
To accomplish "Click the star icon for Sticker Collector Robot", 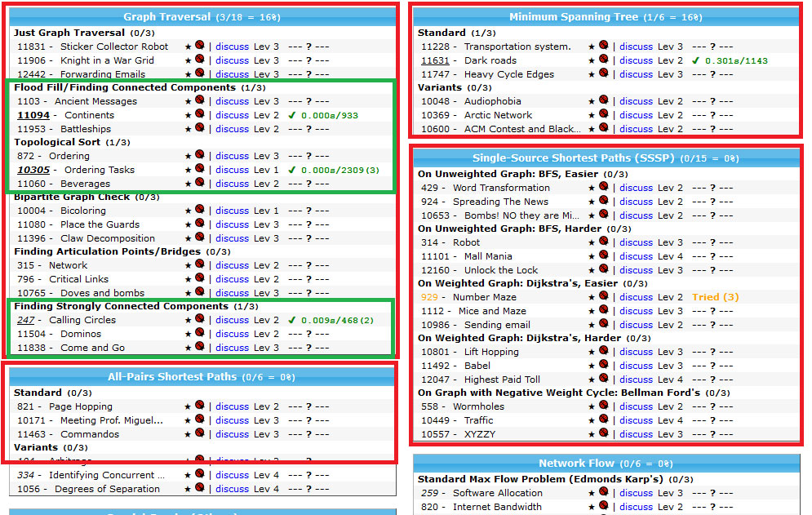I will pyautogui.click(x=188, y=47).
